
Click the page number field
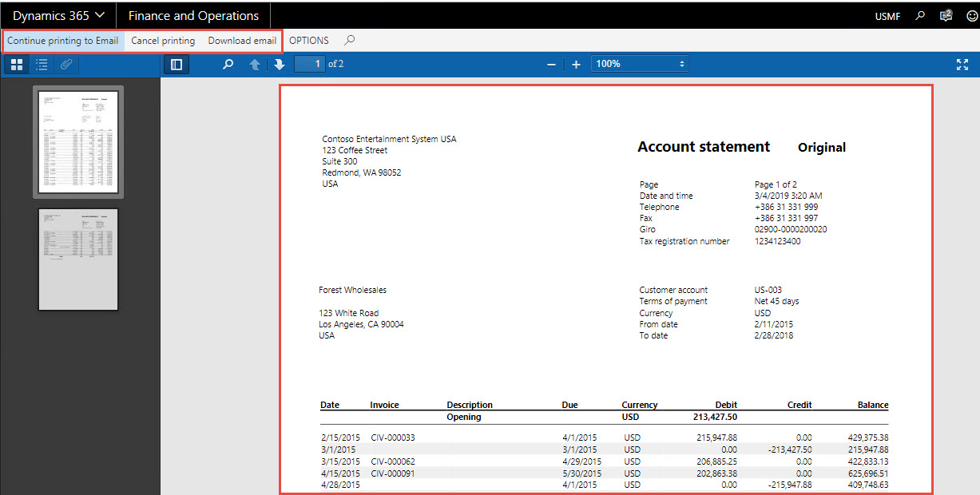tap(309, 64)
